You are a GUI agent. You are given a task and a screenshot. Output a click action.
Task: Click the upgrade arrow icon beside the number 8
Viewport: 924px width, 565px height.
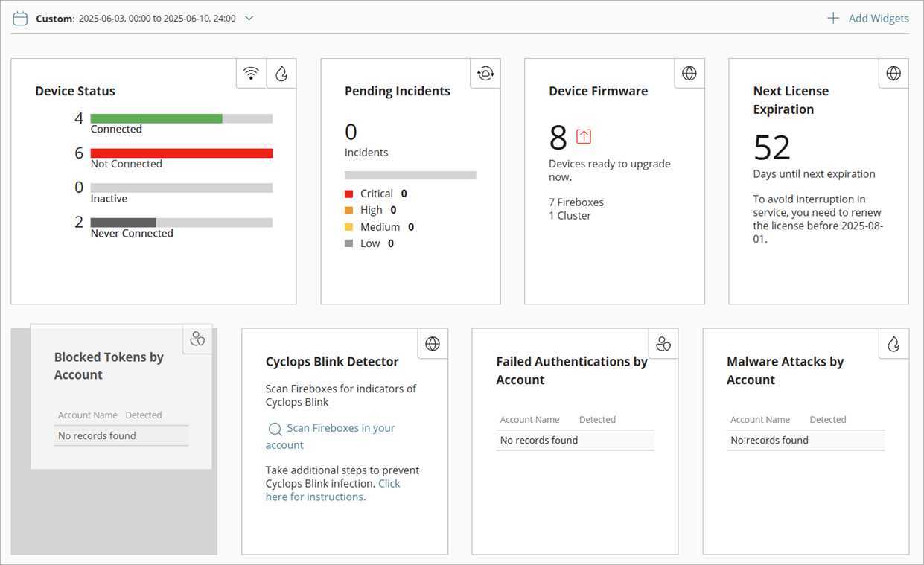click(584, 136)
